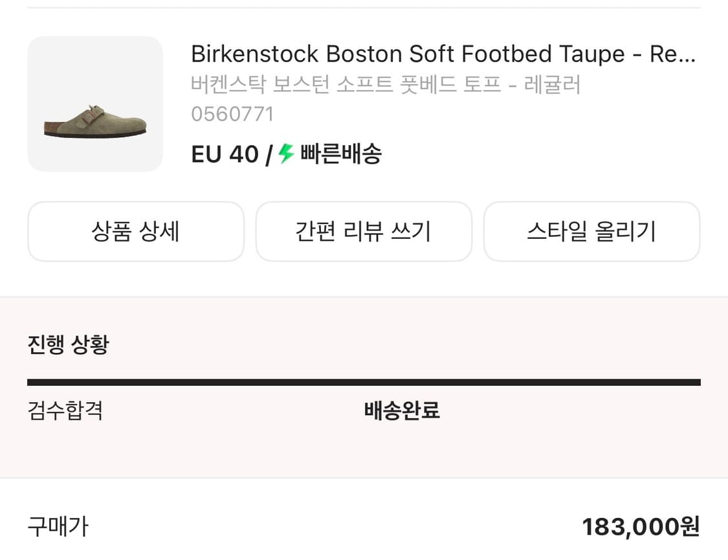Select the 배송완료 delivery complete status
Viewport: 728px width, 560px height.
[401, 410]
